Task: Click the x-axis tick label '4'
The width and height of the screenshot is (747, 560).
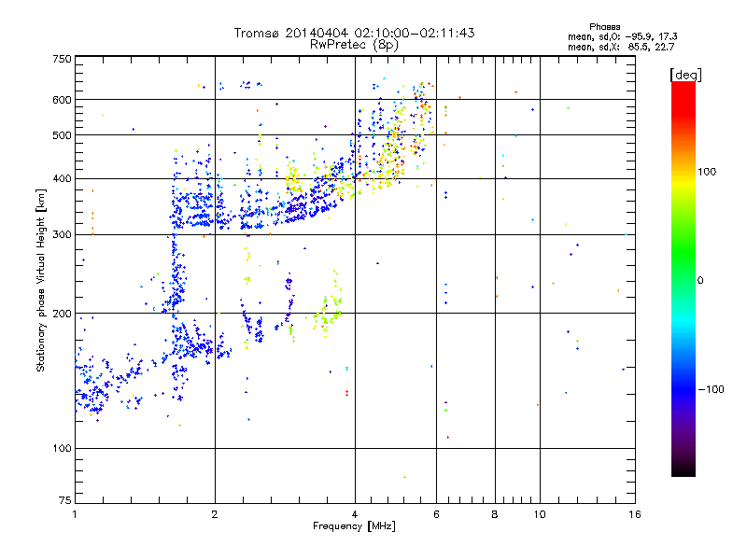Action: [x=355, y=514]
